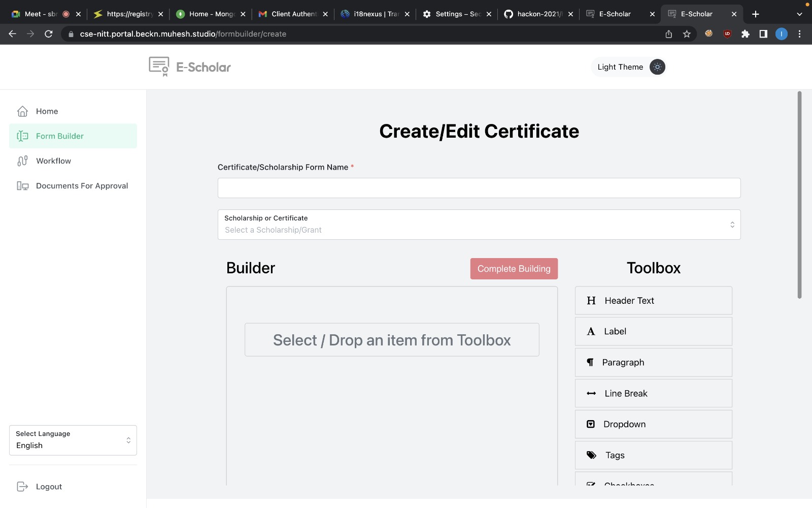Open Scholarship or Certificate dropdown
This screenshot has width=812, height=508.
point(479,225)
